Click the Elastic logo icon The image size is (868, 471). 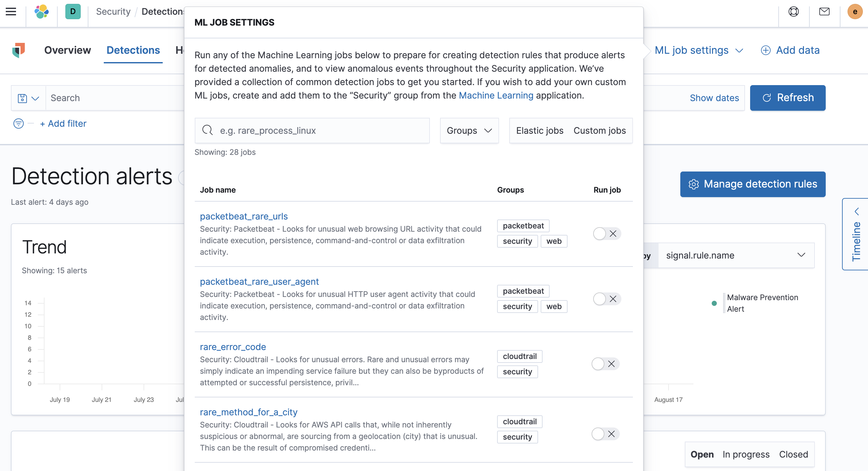point(41,12)
